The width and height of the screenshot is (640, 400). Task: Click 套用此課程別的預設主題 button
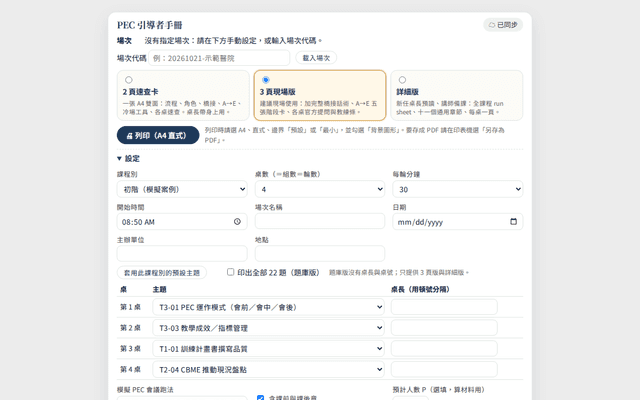[x=162, y=273]
